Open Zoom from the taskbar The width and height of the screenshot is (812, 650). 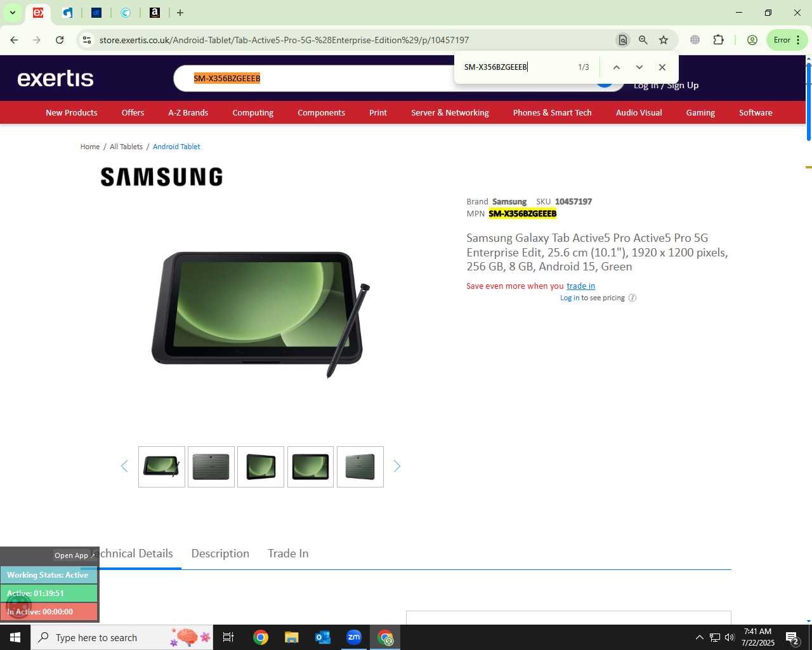coord(354,637)
